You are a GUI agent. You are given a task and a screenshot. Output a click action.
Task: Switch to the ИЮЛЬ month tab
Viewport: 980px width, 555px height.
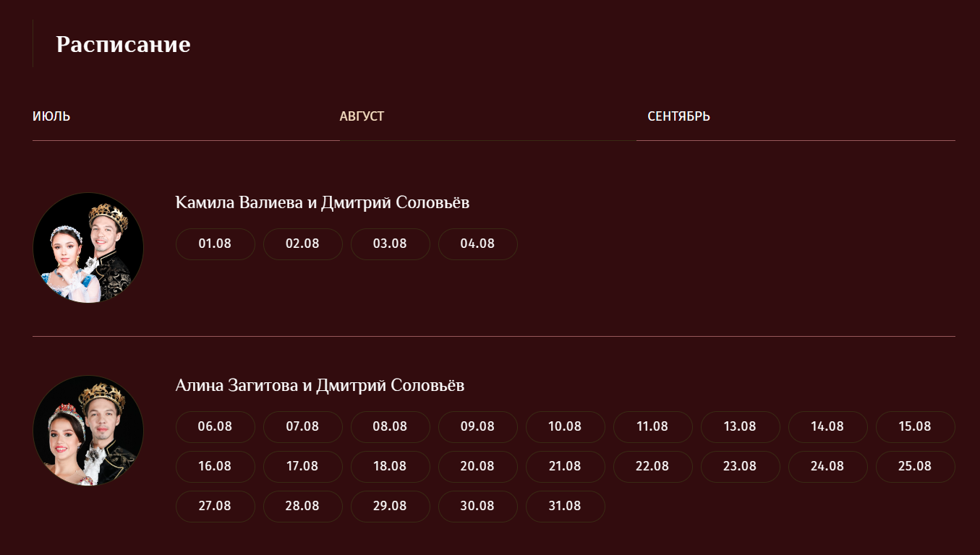click(x=51, y=116)
